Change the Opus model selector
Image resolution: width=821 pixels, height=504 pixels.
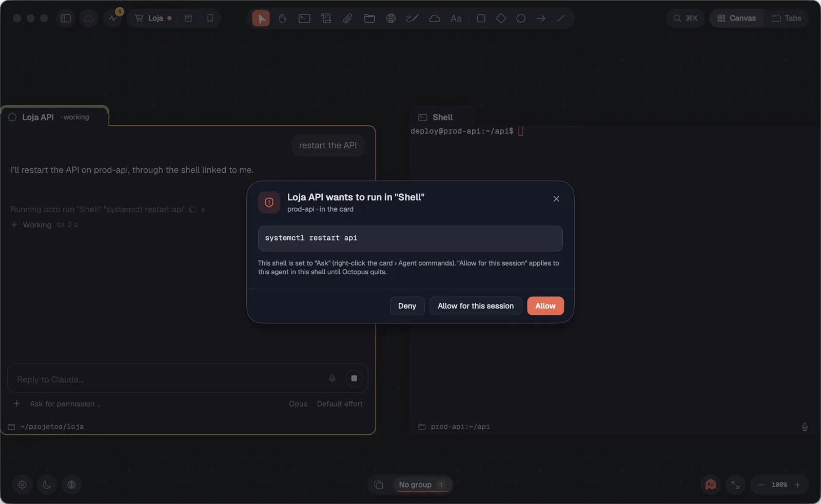[x=298, y=404]
